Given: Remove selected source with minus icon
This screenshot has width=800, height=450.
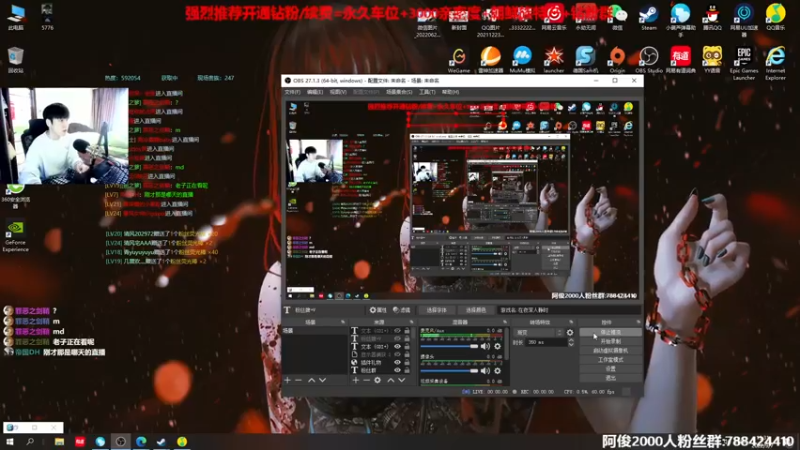Looking at the screenshot, I should tap(367, 380).
